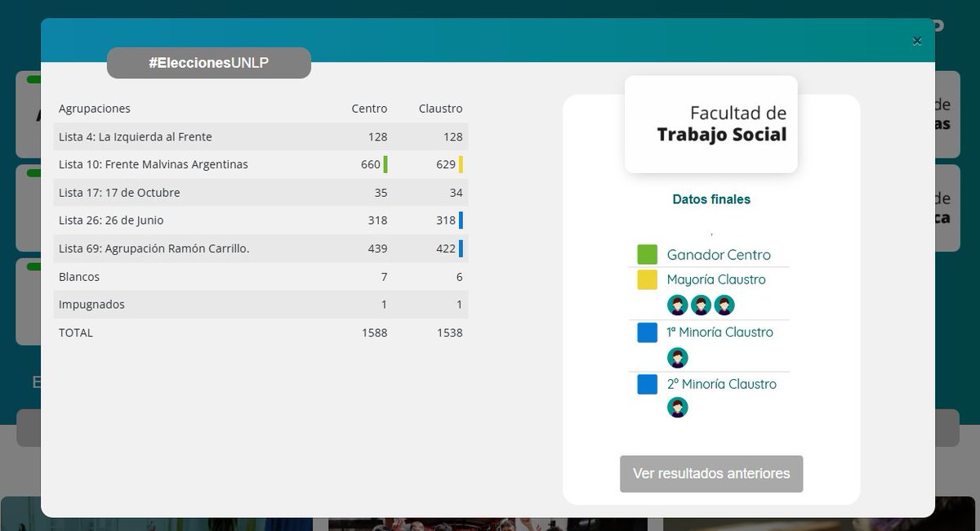Select Lista 26: 26 de Junio row
This screenshot has width=980, height=531.
[261, 221]
